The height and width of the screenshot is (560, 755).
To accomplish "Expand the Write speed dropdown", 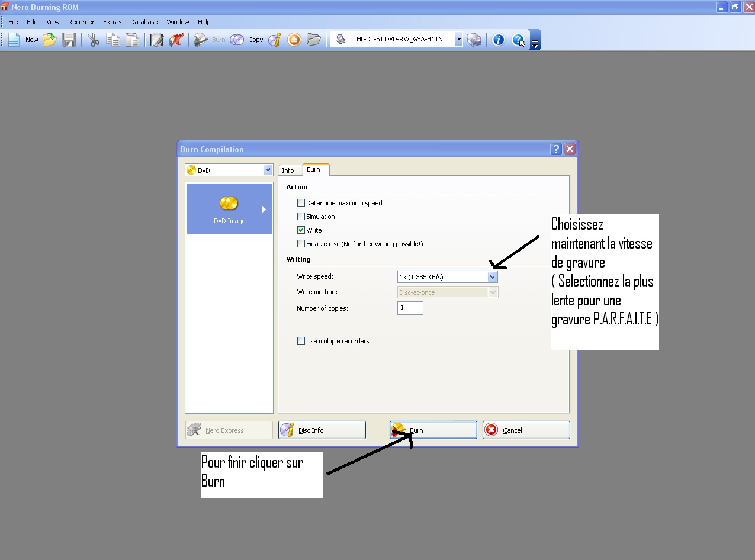I will [492, 277].
